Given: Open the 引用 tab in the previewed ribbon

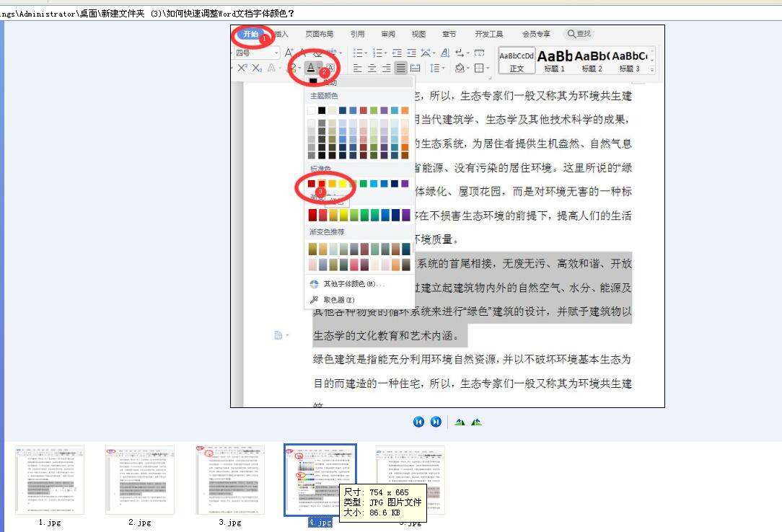Looking at the screenshot, I should pyautogui.click(x=358, y=34).
